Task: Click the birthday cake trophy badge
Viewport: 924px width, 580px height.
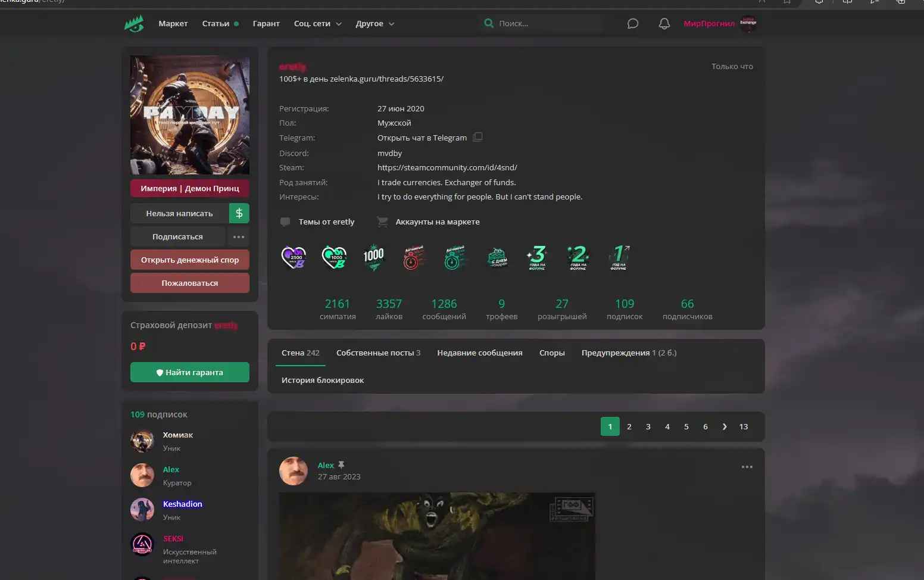Action: pos(498,257)
